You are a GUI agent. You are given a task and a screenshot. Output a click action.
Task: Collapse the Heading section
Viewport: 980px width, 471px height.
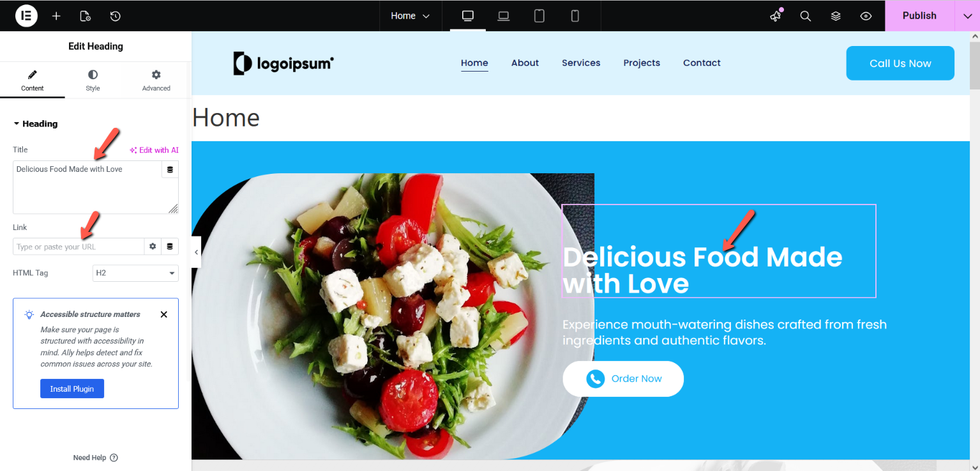[36, 124]
